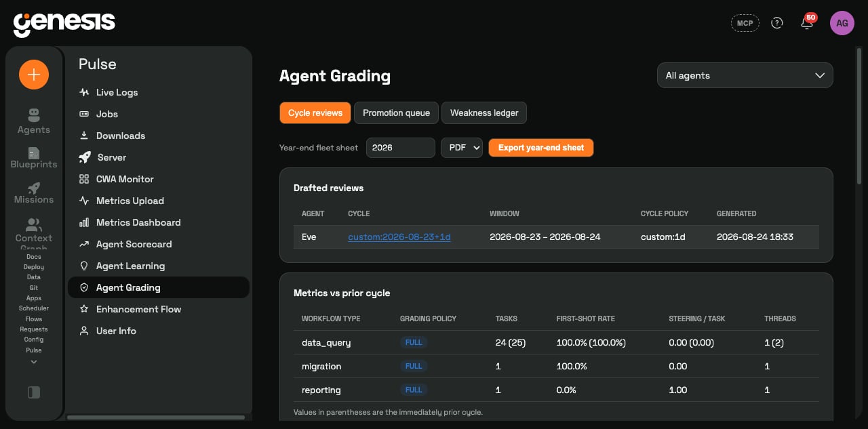Screen dimensions: 868x429
Task: Switch to the Promotion queue tab
Action: click(396, 113)
